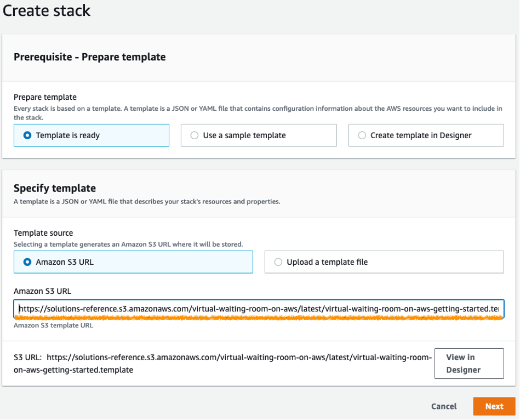Select the 'Template is ready' radio option
This screenshot has width=520, height=420.
coord(27,135)
